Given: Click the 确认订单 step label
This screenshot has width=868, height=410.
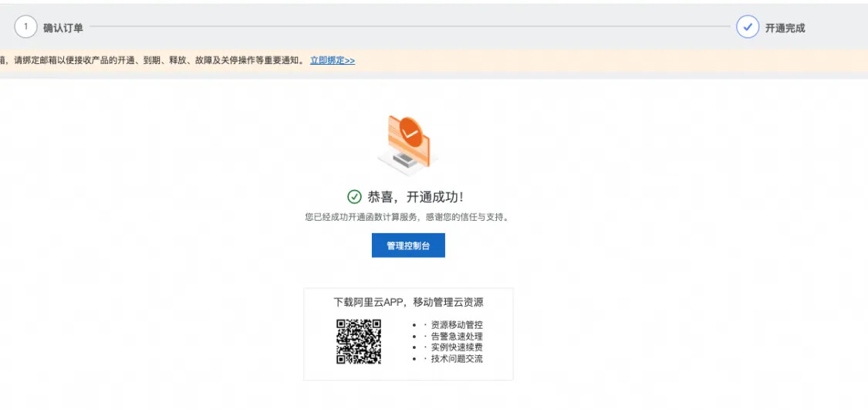Looking at the screenshot, I should click(63, 28).
